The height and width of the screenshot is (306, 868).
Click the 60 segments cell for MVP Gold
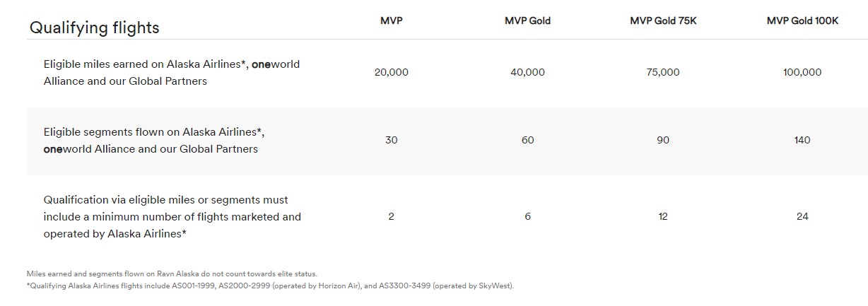(x=527, y=140)
